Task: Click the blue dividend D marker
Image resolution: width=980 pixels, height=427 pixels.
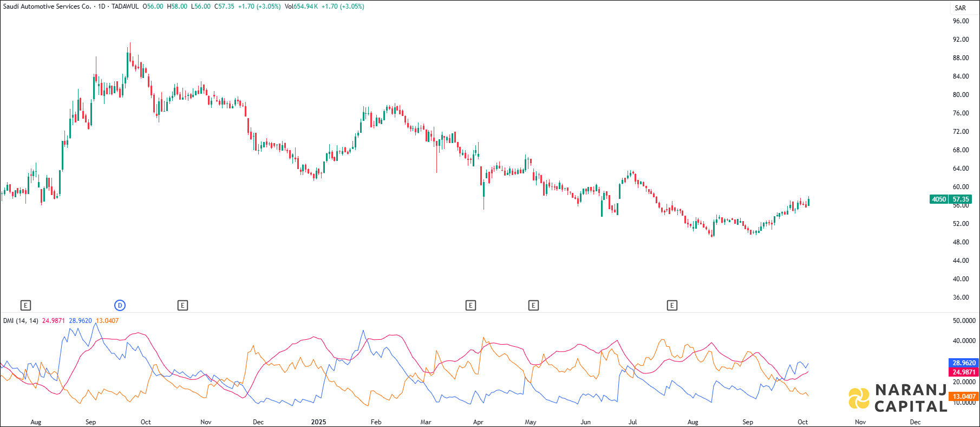Action: pyautogui.click(x=120, y=306)
